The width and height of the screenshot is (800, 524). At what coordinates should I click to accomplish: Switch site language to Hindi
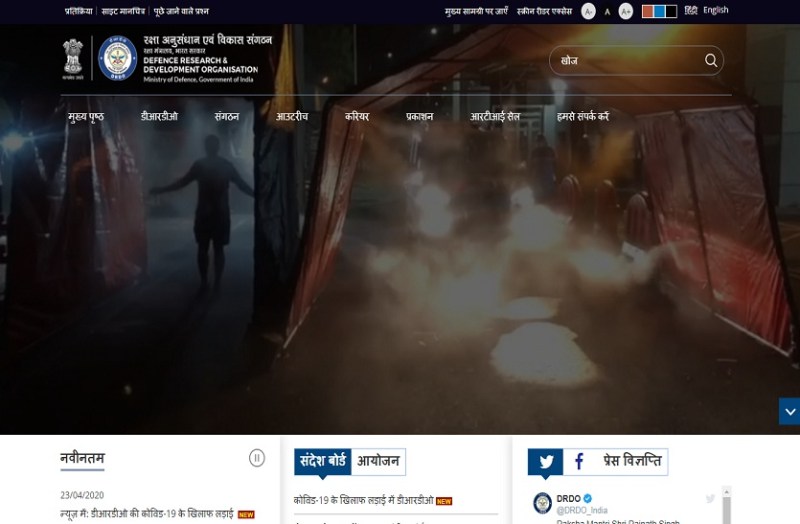coord(691,10)
